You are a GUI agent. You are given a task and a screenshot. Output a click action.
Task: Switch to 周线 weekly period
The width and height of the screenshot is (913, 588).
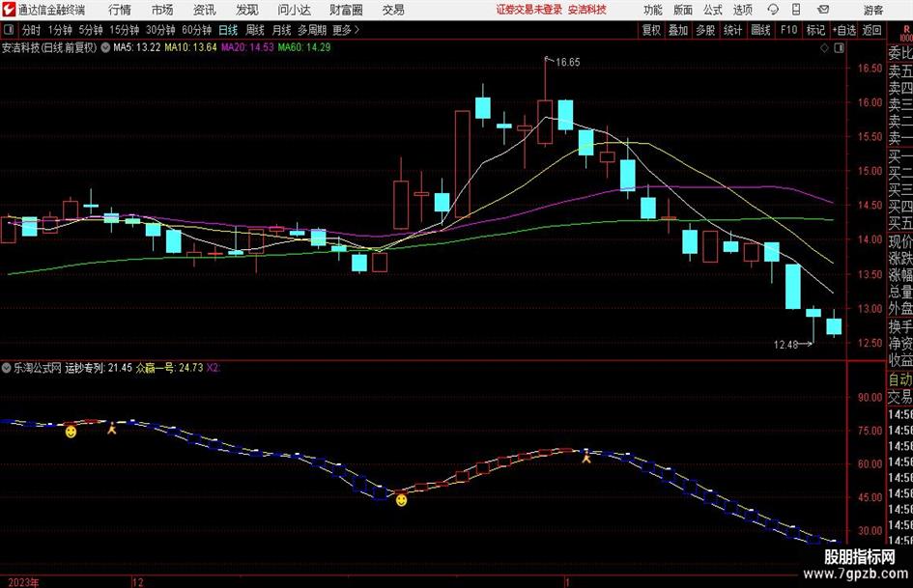coord(255,30)
